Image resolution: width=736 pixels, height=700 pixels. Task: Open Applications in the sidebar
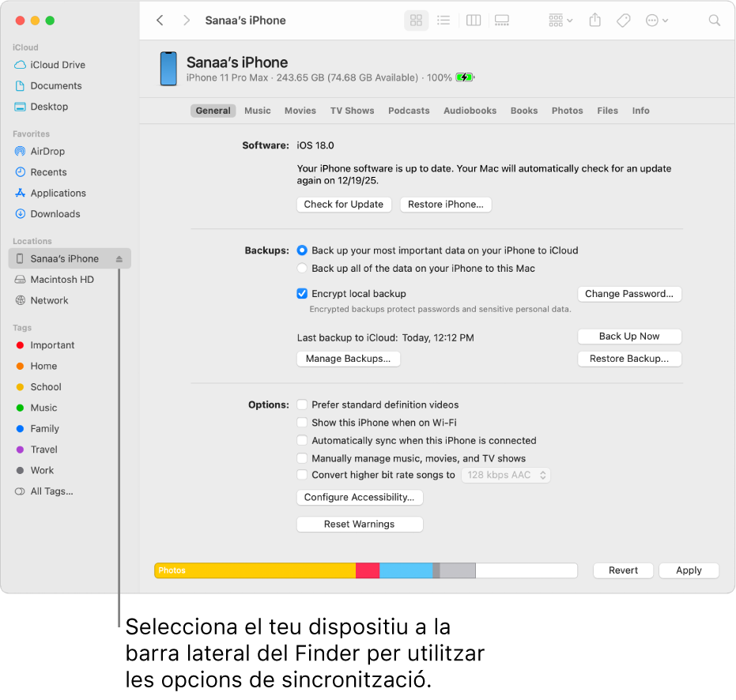click(x=51, y=193)
